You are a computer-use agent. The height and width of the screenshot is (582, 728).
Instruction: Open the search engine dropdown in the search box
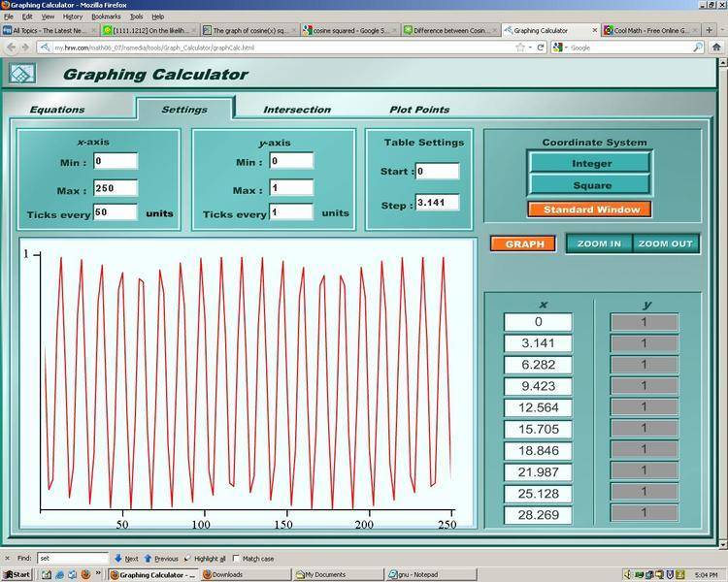pos(560,47)
